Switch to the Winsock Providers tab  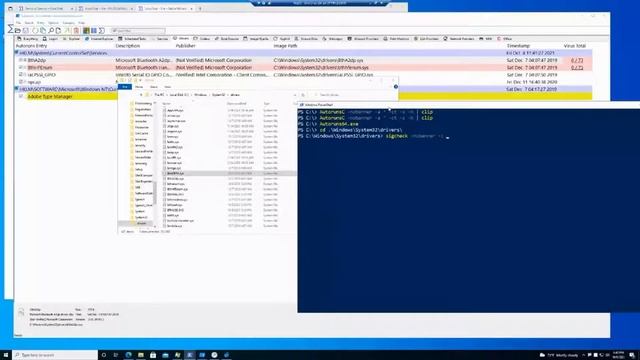363,39
